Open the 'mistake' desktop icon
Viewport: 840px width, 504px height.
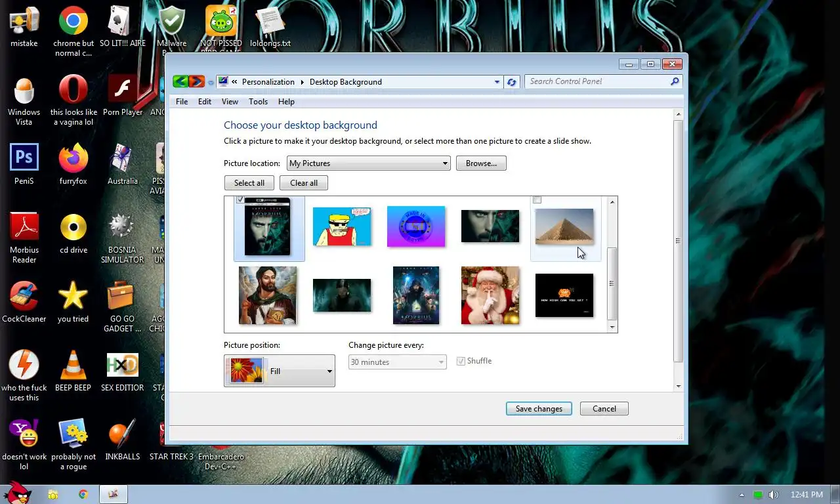tap(24, 21)
